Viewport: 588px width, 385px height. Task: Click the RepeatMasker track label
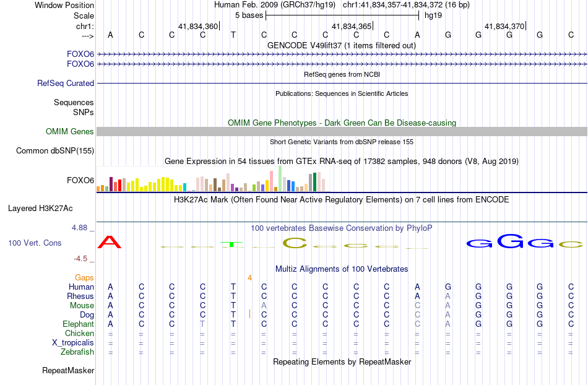[x=68, y=371]
